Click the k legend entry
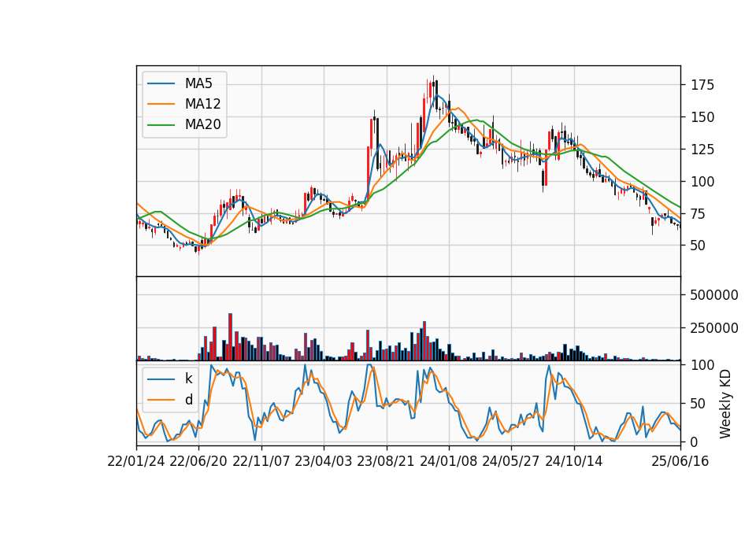 (188, 379)
